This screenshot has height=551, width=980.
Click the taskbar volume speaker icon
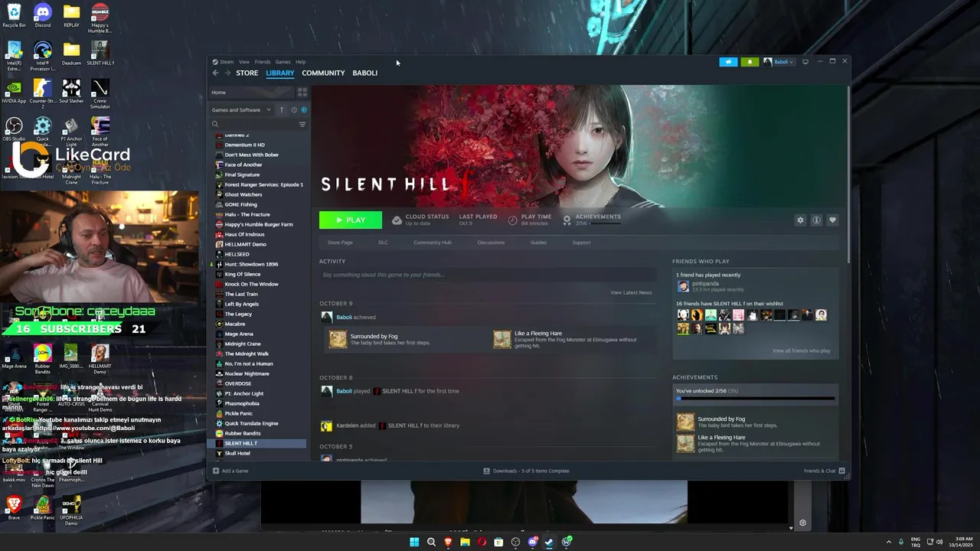[x=939, y=542]
